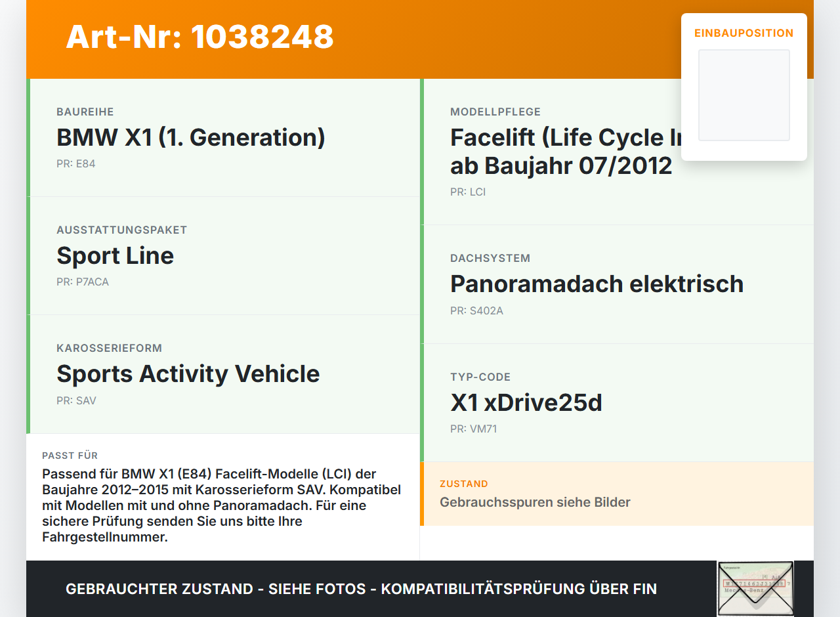Click the PR: S402A code label
This screenshot has height=617, width=840.
click(476, 310)
